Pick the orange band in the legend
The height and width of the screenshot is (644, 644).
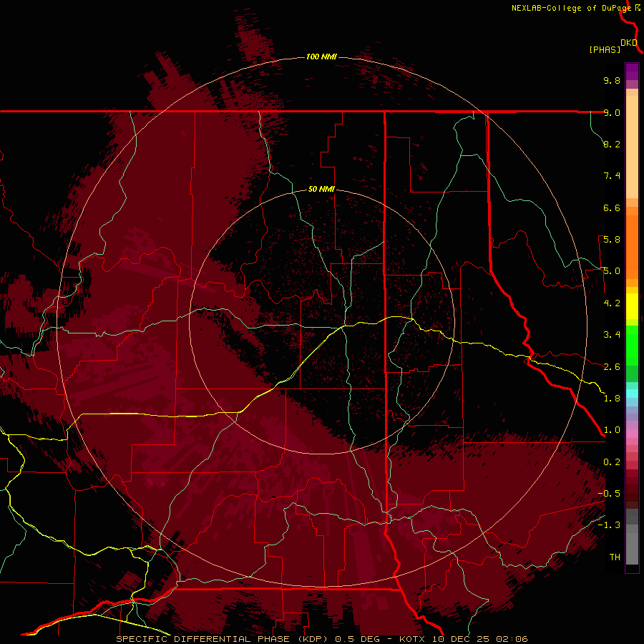point(632,247)
